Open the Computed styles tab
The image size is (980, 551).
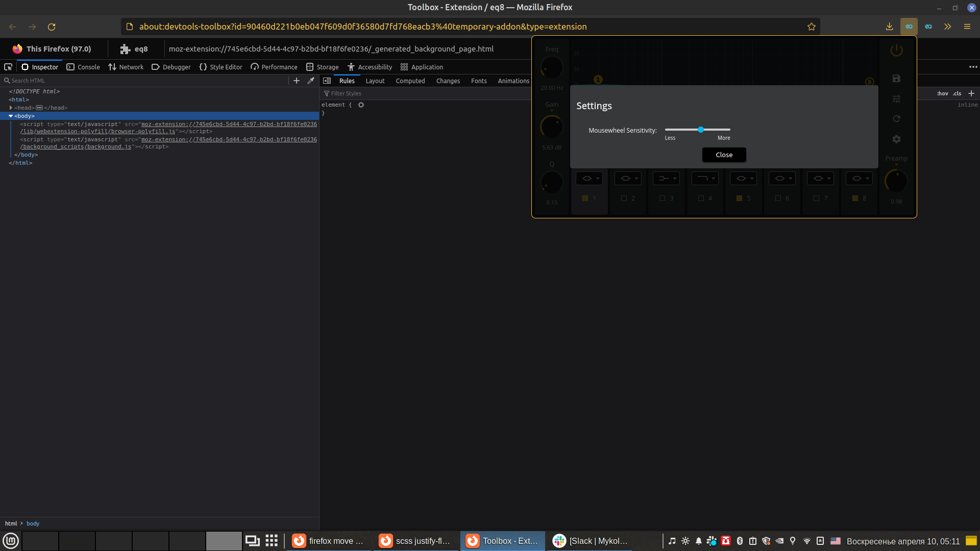(x=410, y=81)
